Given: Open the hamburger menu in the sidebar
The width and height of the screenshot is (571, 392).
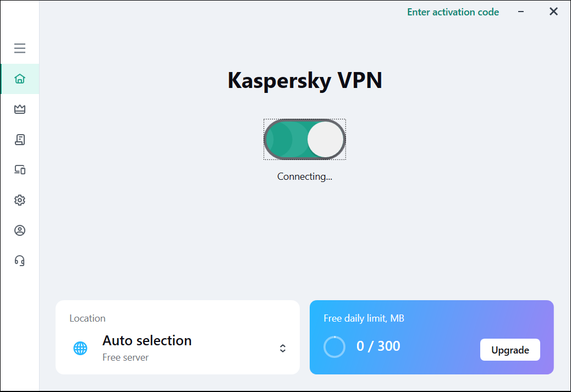Looking at the screenshot, I should (20, 48).
